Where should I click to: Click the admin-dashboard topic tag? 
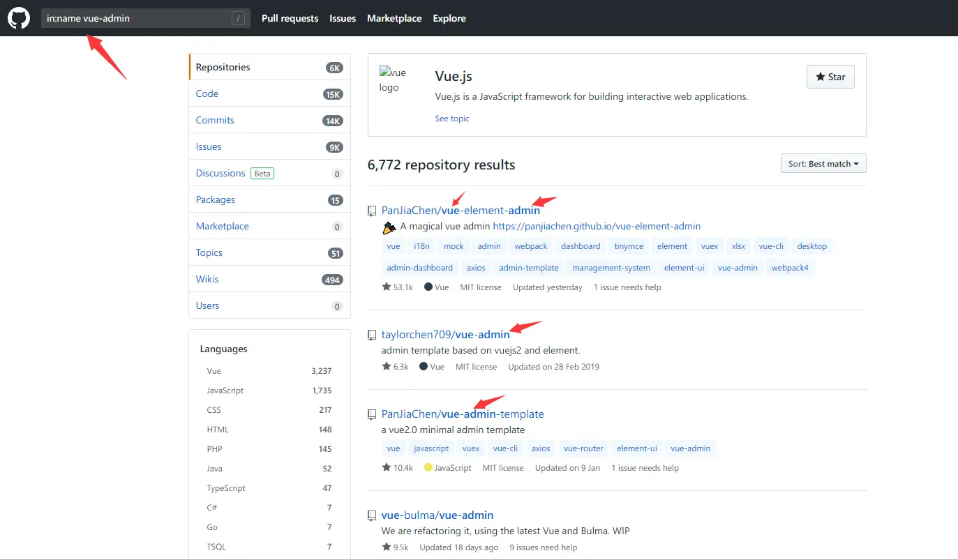coord(420,268)
